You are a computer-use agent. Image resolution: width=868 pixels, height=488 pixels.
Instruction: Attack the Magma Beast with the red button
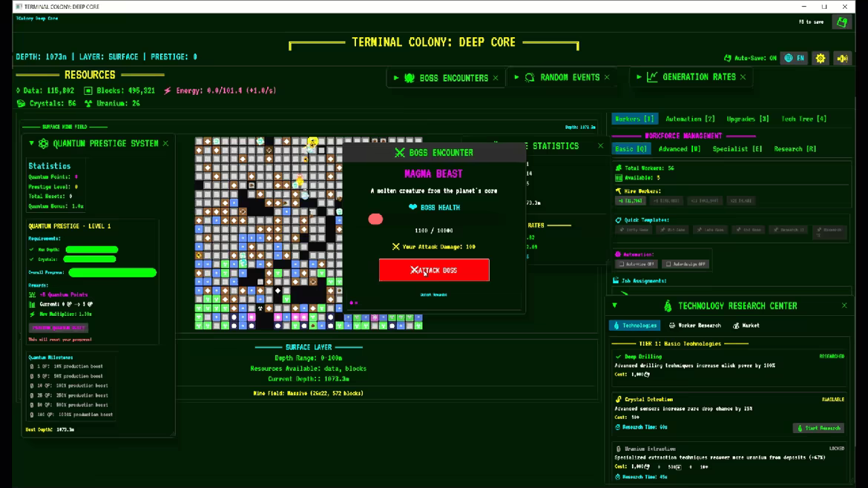click(434, 270)
